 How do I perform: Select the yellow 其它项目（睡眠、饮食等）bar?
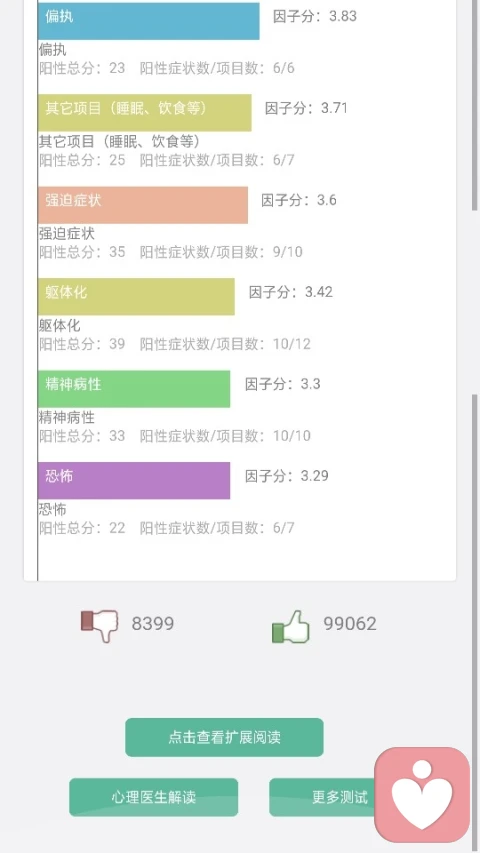145,113
